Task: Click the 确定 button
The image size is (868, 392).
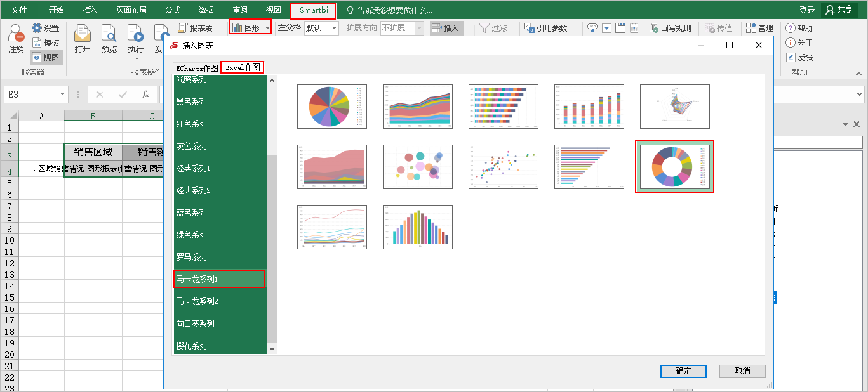Action: tap(683, 371)
